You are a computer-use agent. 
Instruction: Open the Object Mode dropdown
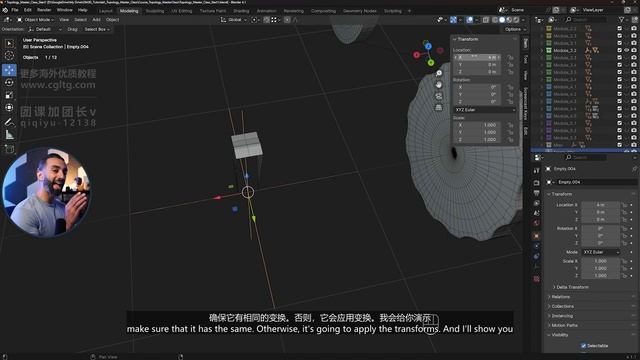(36, 20)
